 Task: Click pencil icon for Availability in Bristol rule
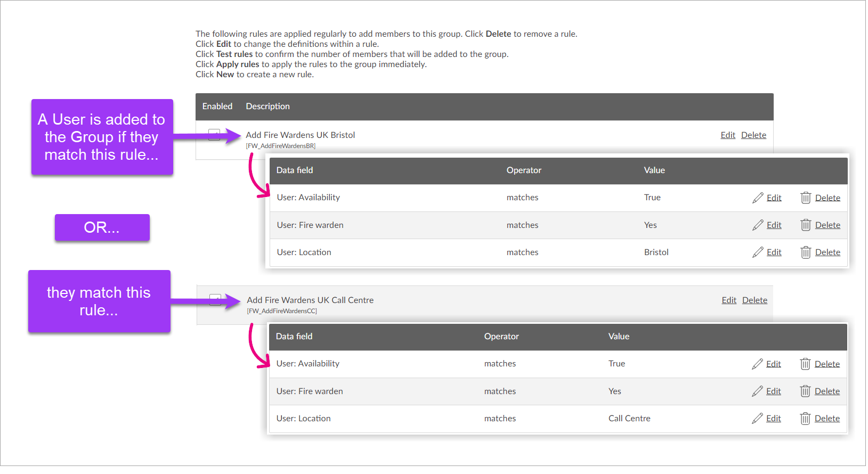point(758,198)
